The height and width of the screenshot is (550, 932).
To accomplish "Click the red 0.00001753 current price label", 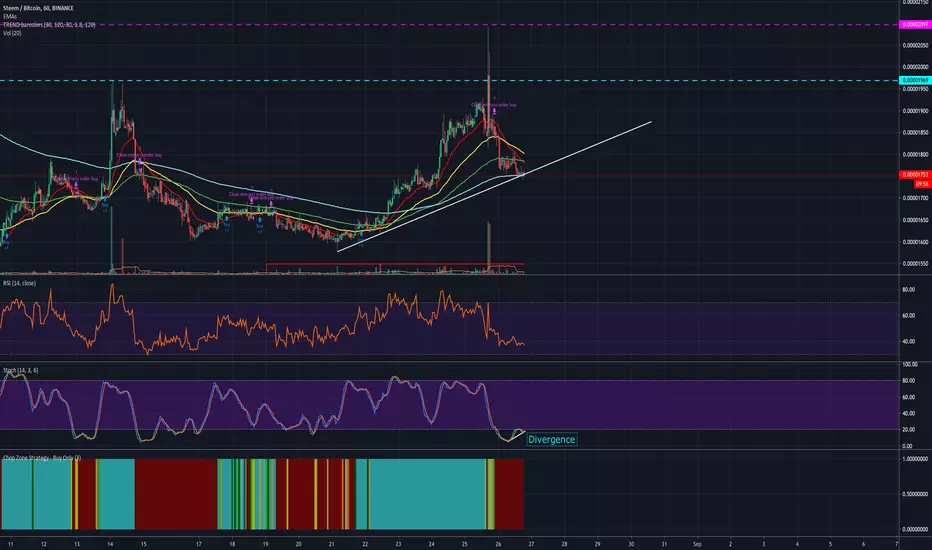I will (915, 175).
